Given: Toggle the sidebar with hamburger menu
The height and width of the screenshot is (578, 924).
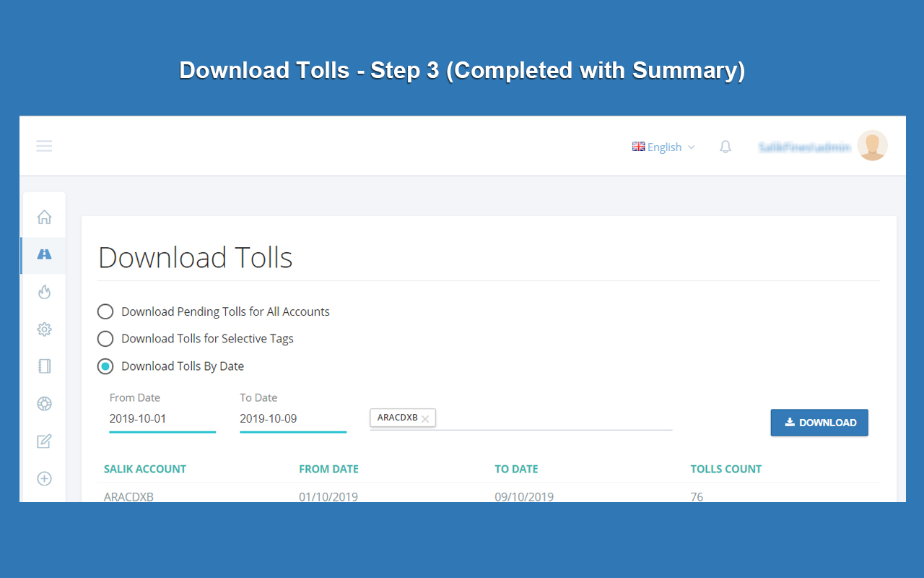Looking at the screenshot, I should (x=44, y=145).
